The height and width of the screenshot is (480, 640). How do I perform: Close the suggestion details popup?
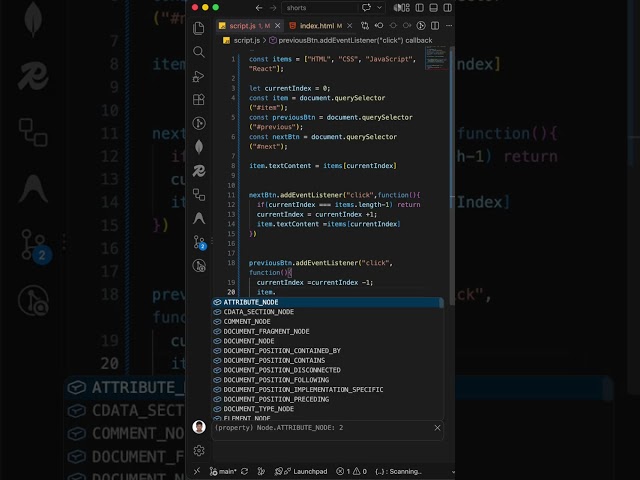(x=437, y=428)
